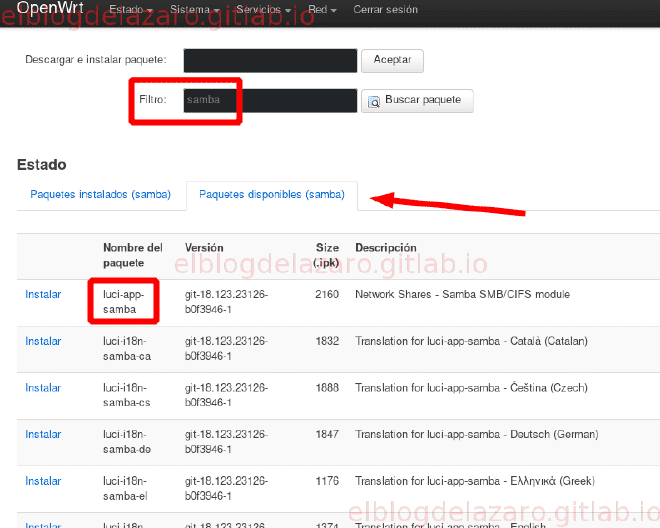Click the Čeština (Czech) translation description
The height and width of the screenshot is (528, 660).
pos(471,388)
